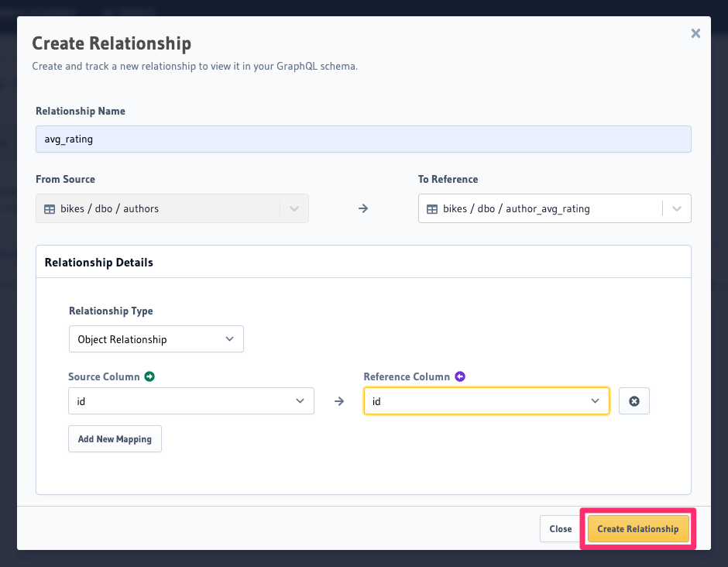The image size is (728, 567).
Task: Click the table icon beside bikes / dbo / author_avg_rating
Action: point(432,208)
